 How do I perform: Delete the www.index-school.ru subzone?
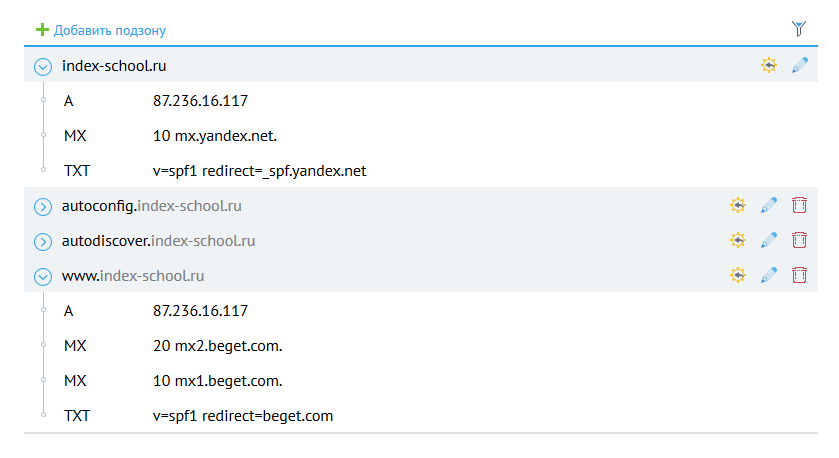pos(799,275)
